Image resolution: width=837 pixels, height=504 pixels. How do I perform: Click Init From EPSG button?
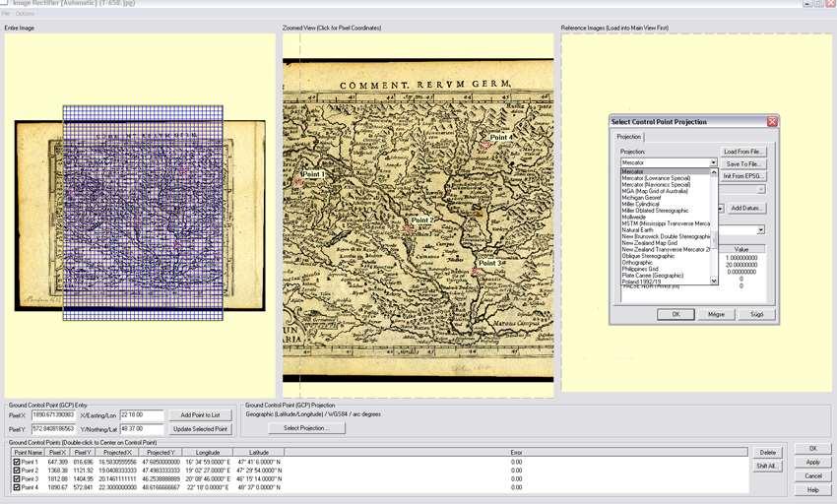pos(742,175)
